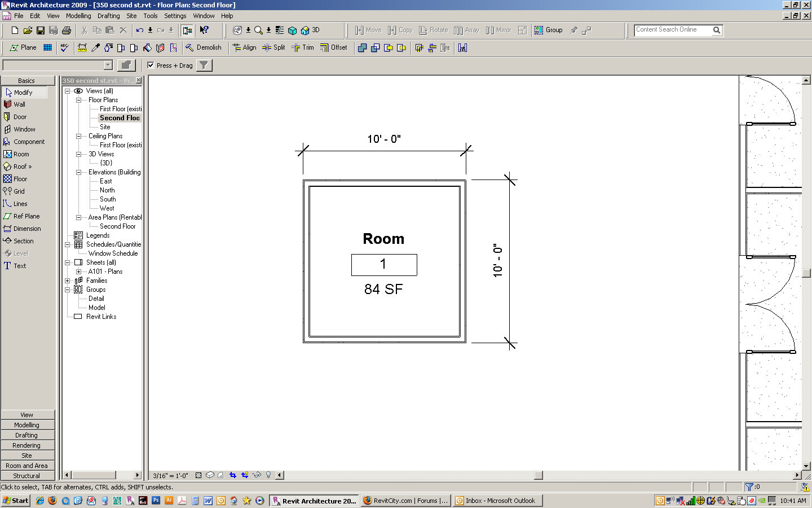The image size is (812, 508).
Task: Click the Filter funnel button in options bar
Action: coord(204,65)
